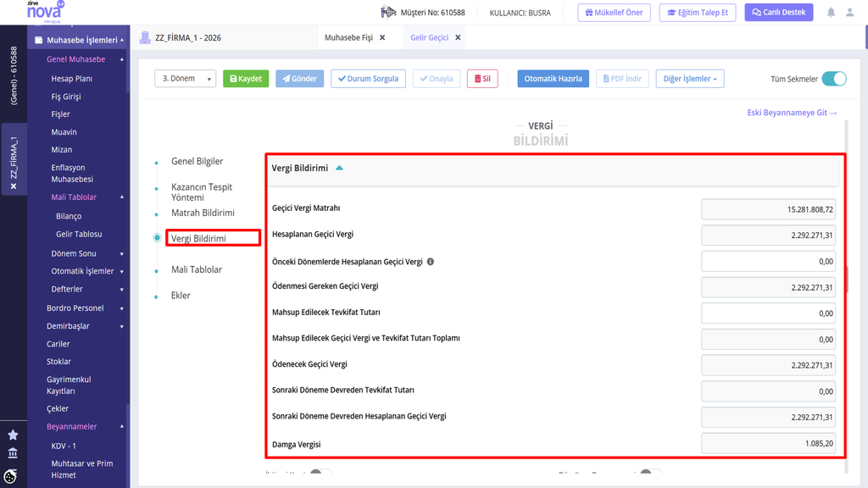Image resolution: width=868 pixels, height=488 pixels.
Task: Open Hesap Planı in the sidebar
Action: 72,79
